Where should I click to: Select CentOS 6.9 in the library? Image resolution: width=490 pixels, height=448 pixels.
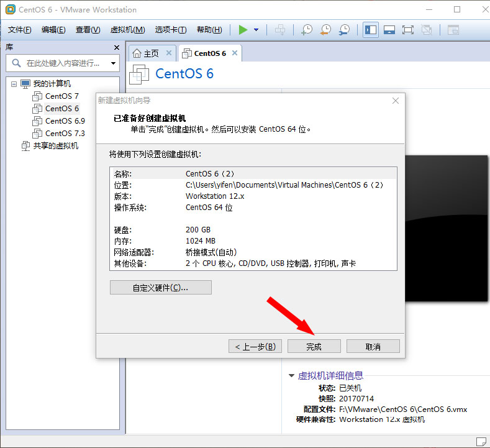point(65,121)
